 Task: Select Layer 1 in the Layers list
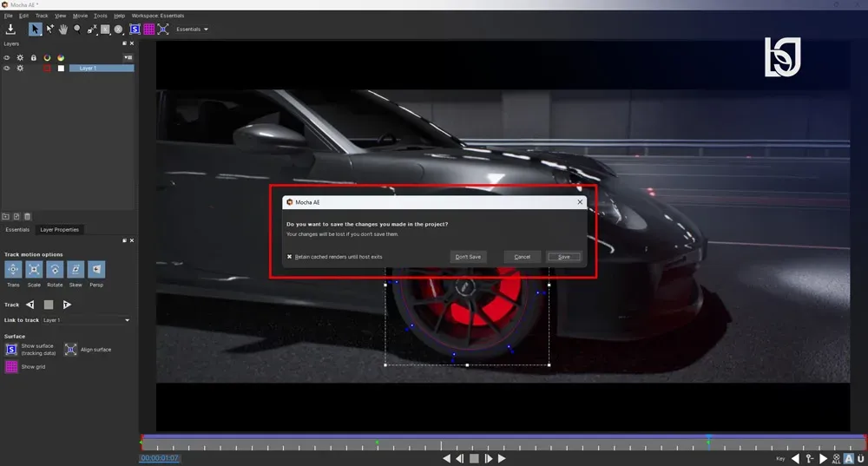click(x=102, y=68)
